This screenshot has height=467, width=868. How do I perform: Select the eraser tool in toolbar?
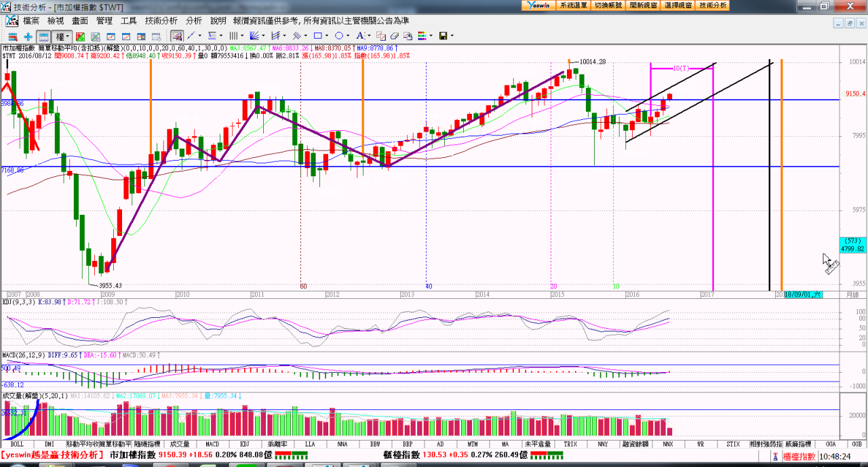(394, 36)
